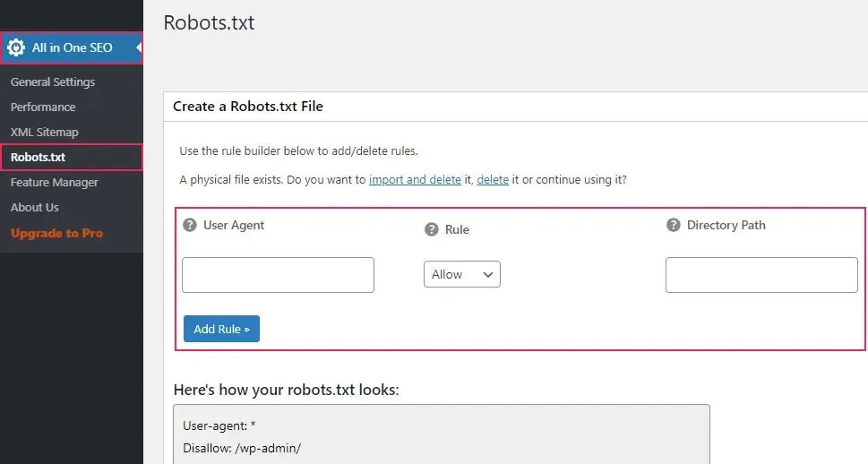Click the help icon beside Directory Path

673,225
